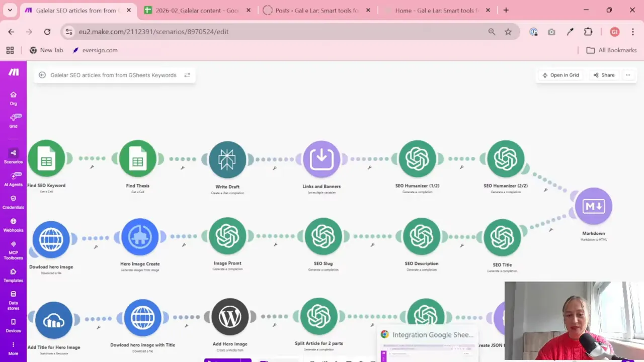644x362 pixels.
Task: Click wrench filter between Links and Banners and SEO Humanizer (1/2)
Action: pos(370,167)
